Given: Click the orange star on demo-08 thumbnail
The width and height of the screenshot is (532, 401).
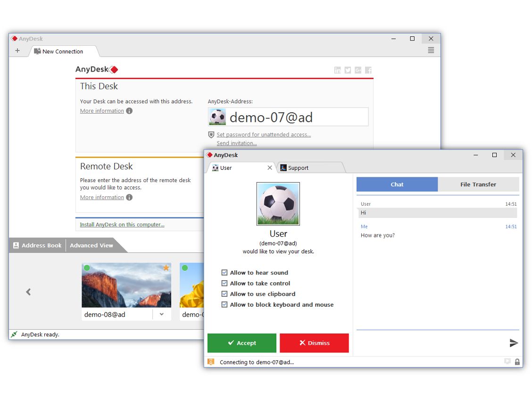Looking at the screenshot, I should [166, 268].
